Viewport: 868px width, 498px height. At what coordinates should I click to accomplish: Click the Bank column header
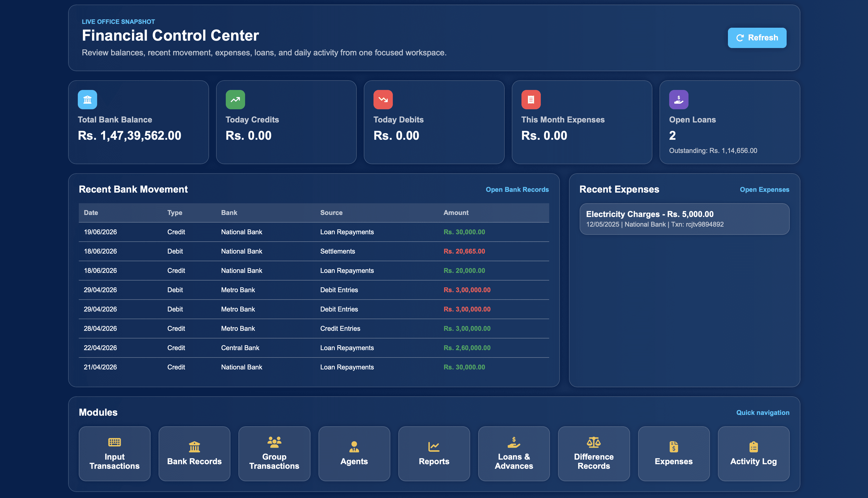point(229,213)
